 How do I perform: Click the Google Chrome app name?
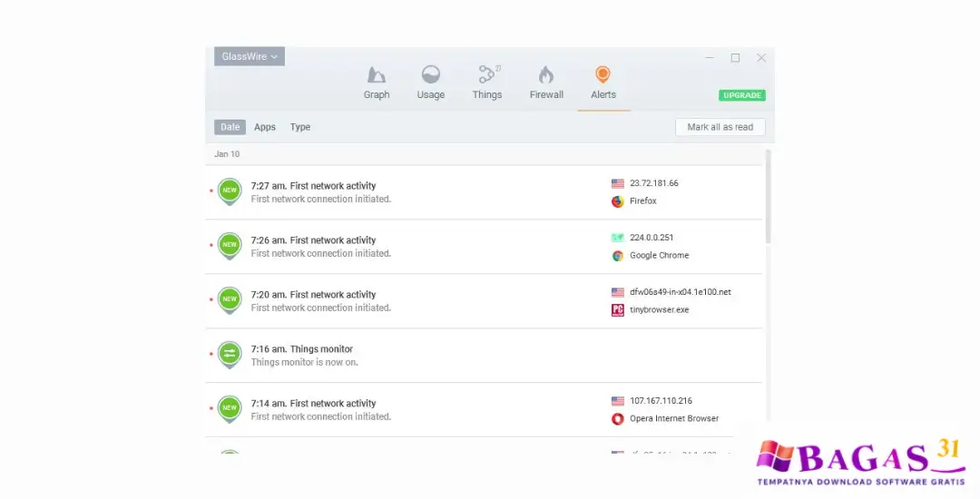(660, 256)
